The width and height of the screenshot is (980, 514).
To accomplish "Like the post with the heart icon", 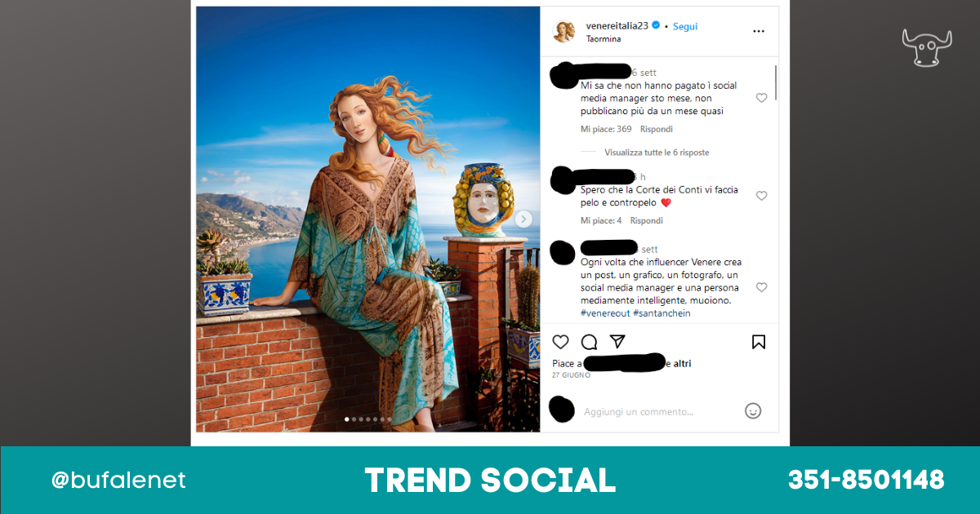I will [560, 342].
